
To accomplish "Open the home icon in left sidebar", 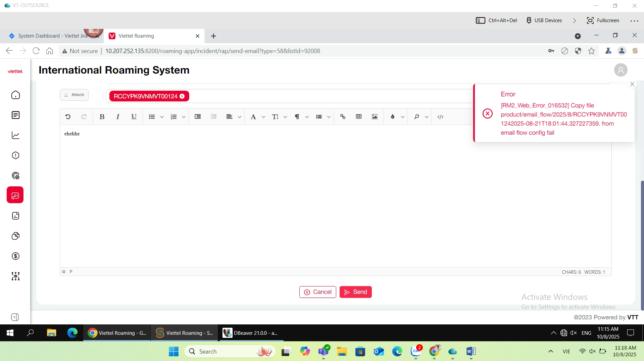I will pos(15,95).
